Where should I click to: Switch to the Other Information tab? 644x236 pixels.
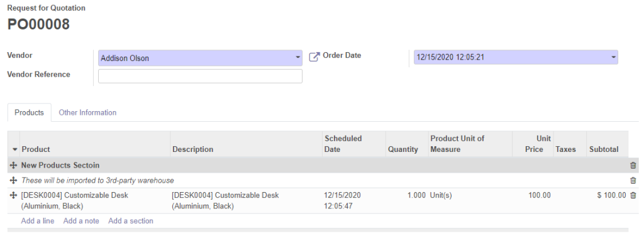tap(87, 112)
